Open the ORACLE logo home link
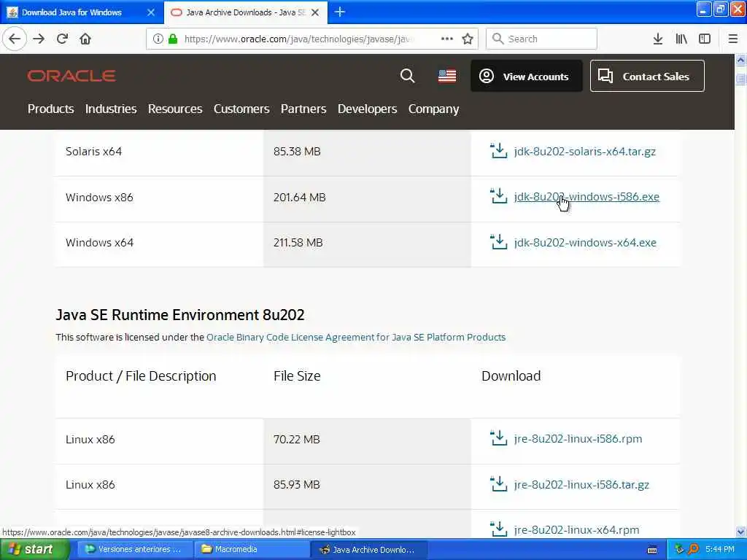The image size is (747, 560). [x=71, y=76]
